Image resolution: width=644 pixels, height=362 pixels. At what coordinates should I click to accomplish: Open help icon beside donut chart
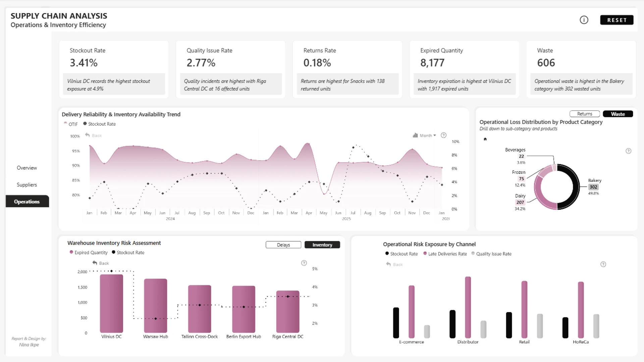pos(629,151)
